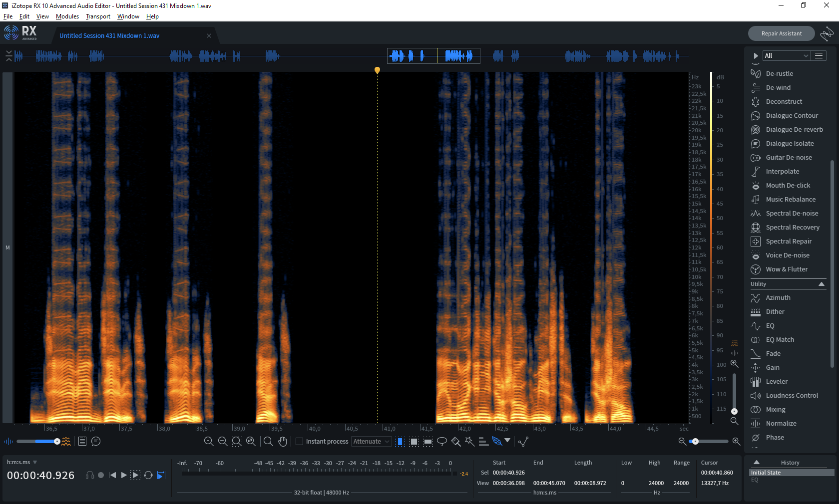Click the Record button
The width and height of the screenshot is (839, 504).
pos(101,475)
